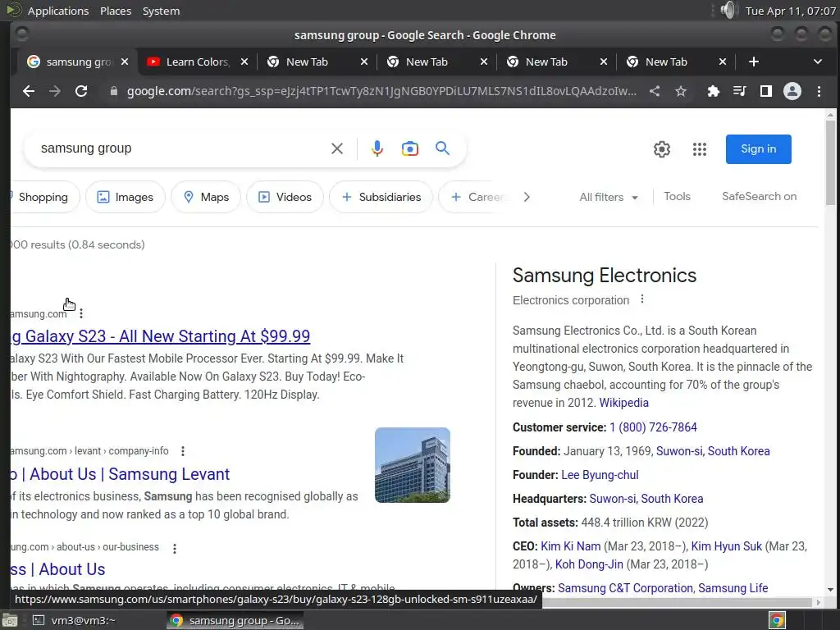Open the Chrome three-dot menu

tap(819, 91)
